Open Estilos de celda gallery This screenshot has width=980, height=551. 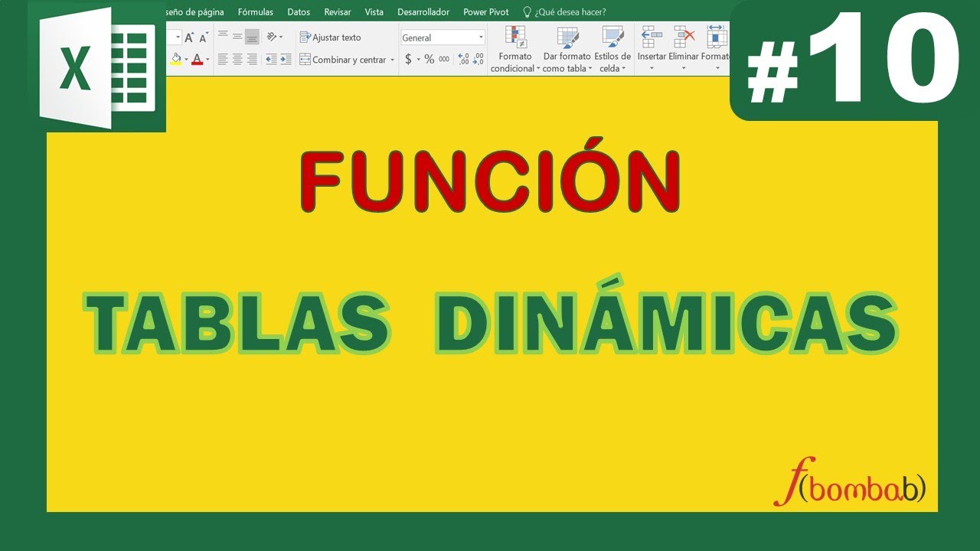coord(612,50)
